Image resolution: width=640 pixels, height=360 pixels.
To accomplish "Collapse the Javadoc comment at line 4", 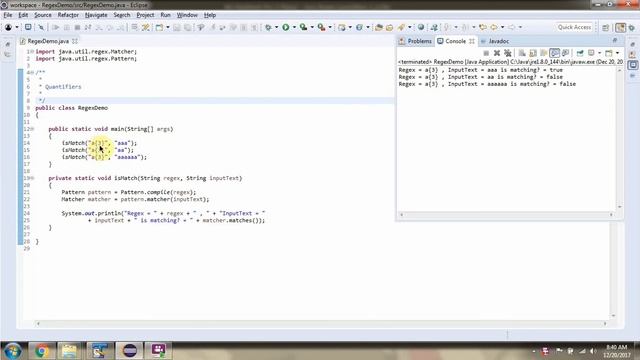I will 33,73.
